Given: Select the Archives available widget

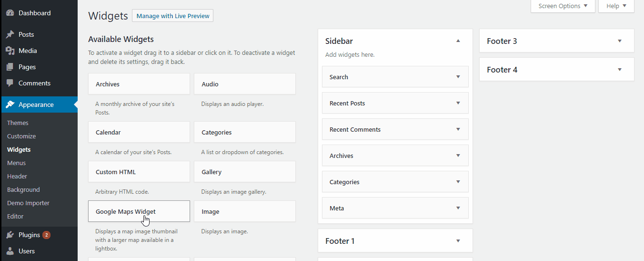Looking at the screenshot, I should pos(139,84).
